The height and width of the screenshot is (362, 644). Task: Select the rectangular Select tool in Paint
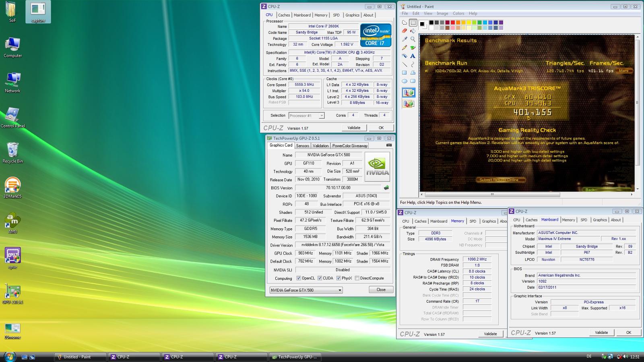point(413,22)
